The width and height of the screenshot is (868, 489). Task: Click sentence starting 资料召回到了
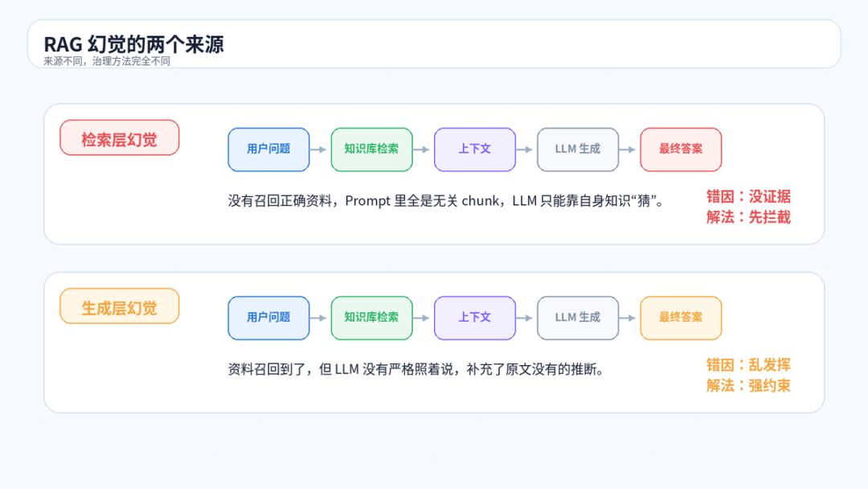pyautogui.click(x=416, y=369)
